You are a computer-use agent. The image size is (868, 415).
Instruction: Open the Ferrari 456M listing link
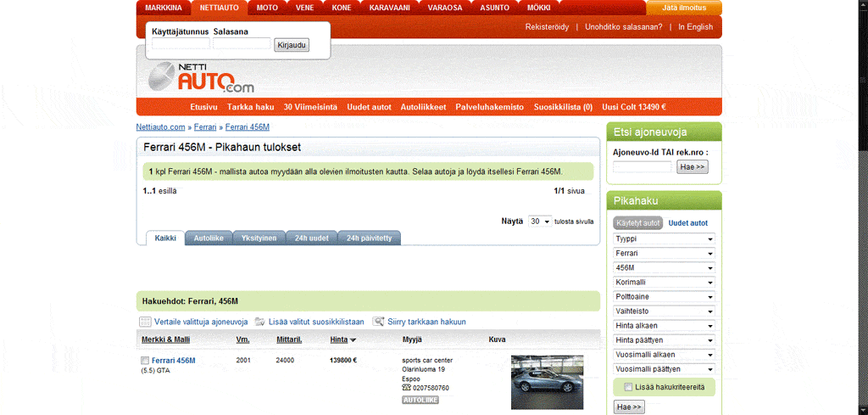click(x=173, y=361)
